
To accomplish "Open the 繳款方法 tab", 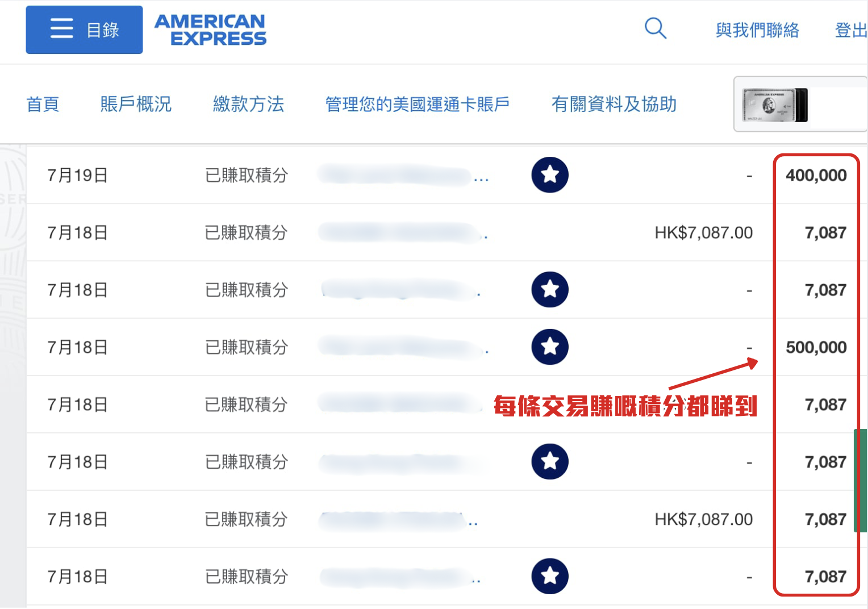I will [x=248, y=105].
